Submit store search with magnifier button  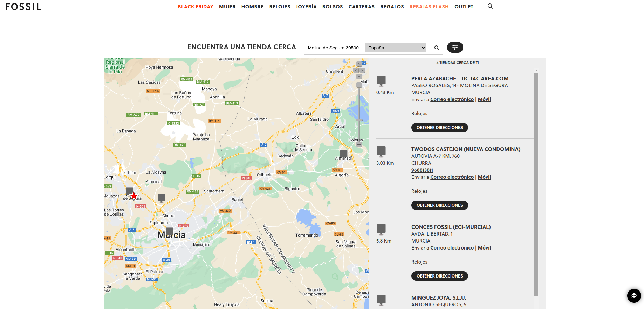437,48
